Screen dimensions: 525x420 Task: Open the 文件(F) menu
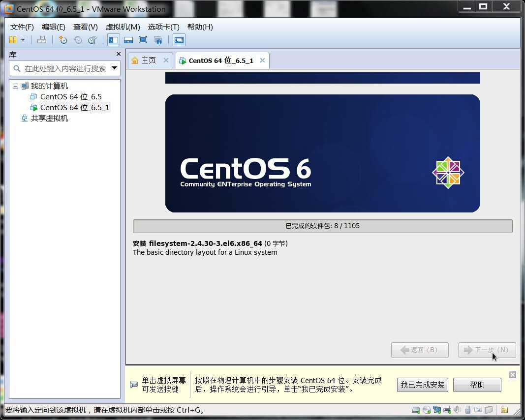(x=22, y=27)
